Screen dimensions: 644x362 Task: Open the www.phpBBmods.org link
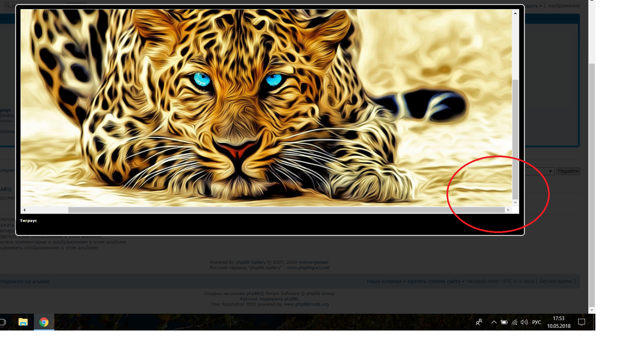[306, 304]
